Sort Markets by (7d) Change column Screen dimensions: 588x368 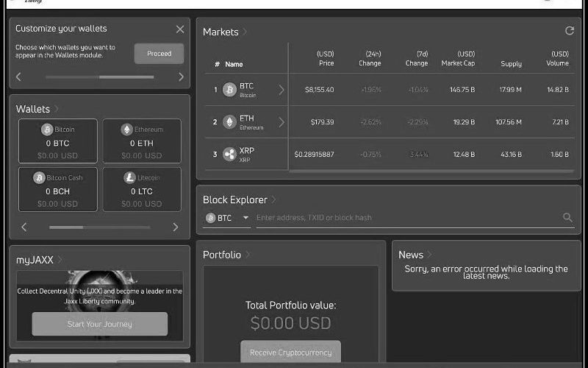point(417,59)
